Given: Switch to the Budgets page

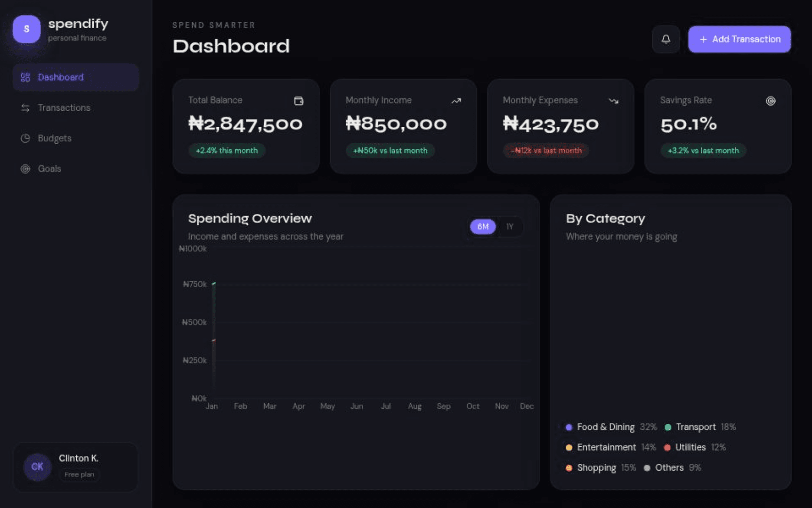Looking at the screenshot, I should click(x=54, y=138).
